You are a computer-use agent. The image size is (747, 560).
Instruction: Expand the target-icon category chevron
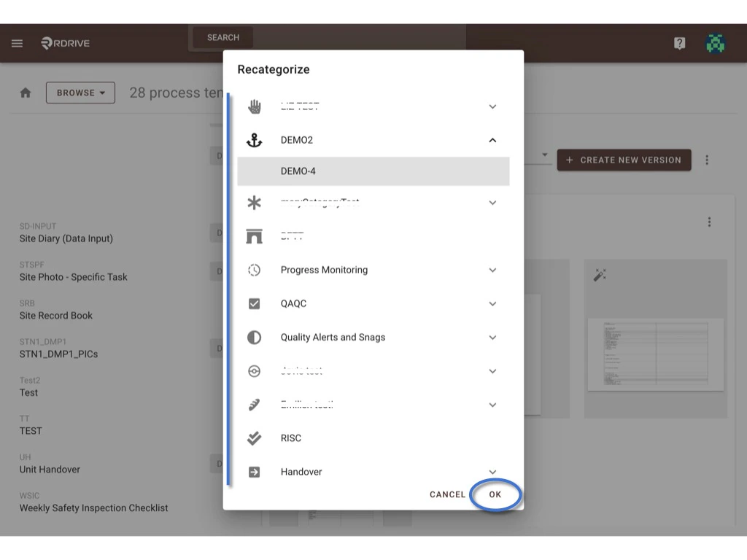pyautogui.click(x=492, y=371)
